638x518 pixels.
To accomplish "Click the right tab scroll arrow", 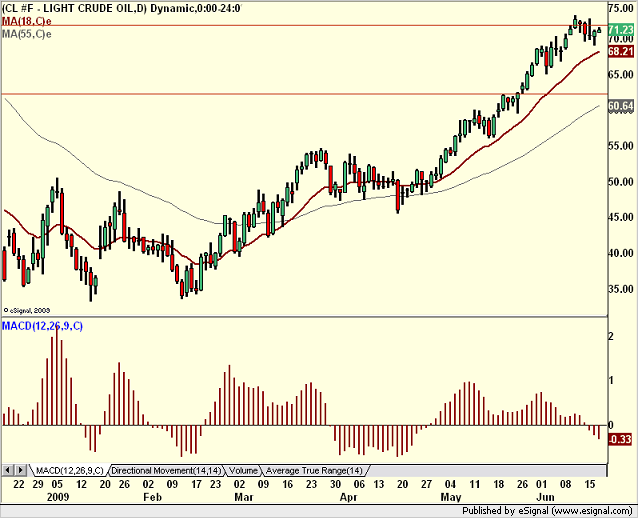I will point(21,470).
